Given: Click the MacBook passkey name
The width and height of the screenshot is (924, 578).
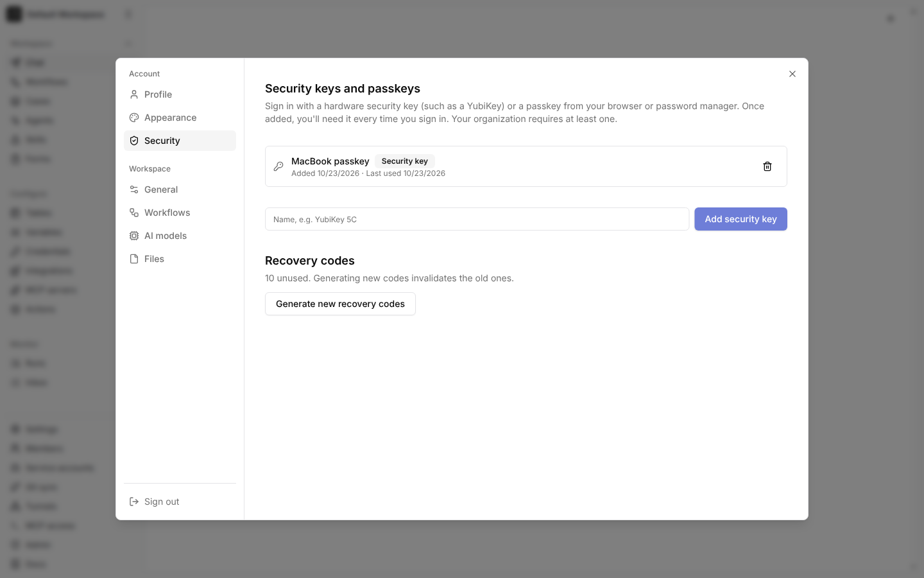Looking at the screenshot, I should coord(330,161).
